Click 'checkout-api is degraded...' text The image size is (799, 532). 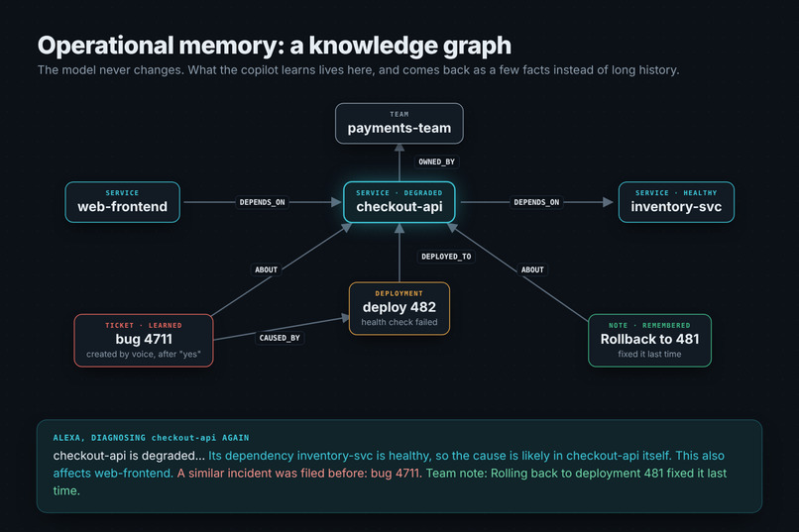click(129, 456)
